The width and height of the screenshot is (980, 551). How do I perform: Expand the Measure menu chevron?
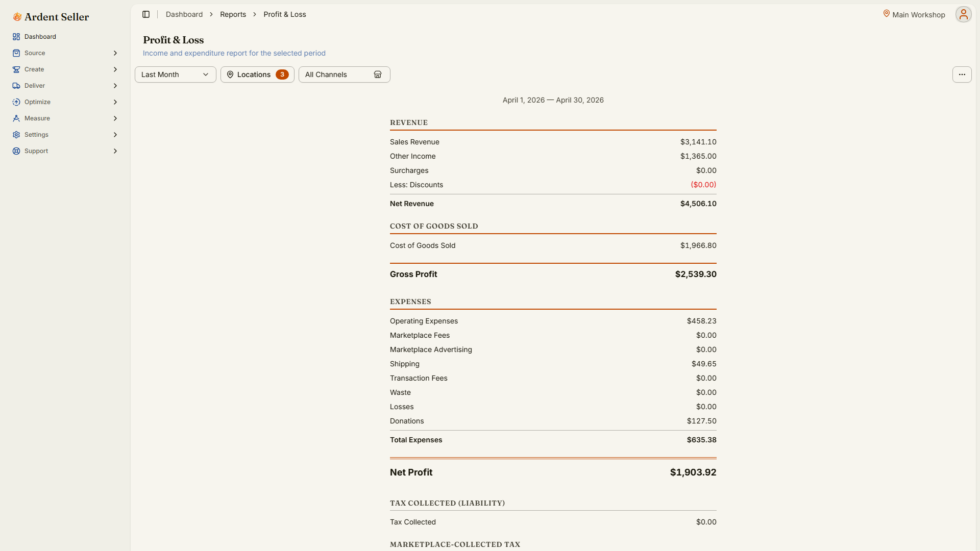115,118
